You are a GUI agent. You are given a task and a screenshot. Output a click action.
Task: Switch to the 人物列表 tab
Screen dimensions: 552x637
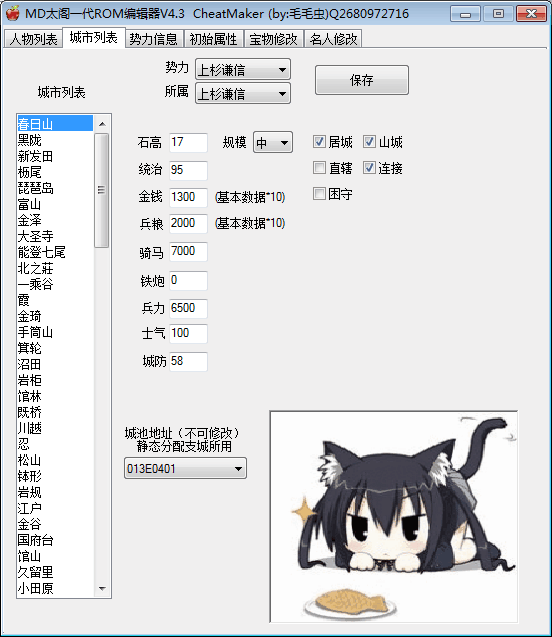33,39
